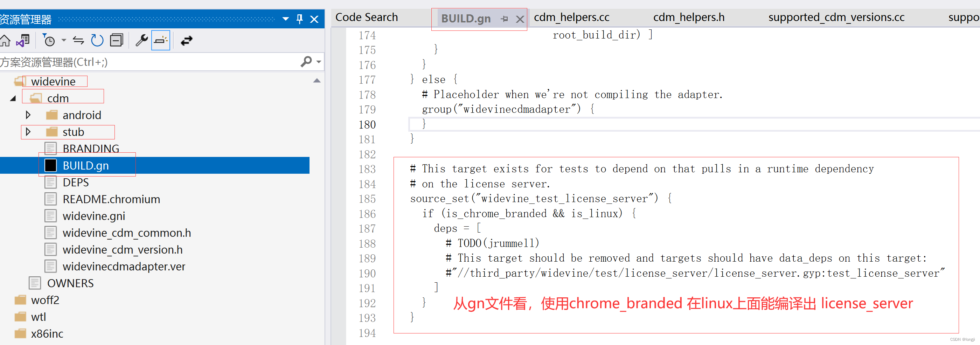Open the Solution Explorer window options dropdown
This screenshot has height=345, width=980.
coord(285,19)
